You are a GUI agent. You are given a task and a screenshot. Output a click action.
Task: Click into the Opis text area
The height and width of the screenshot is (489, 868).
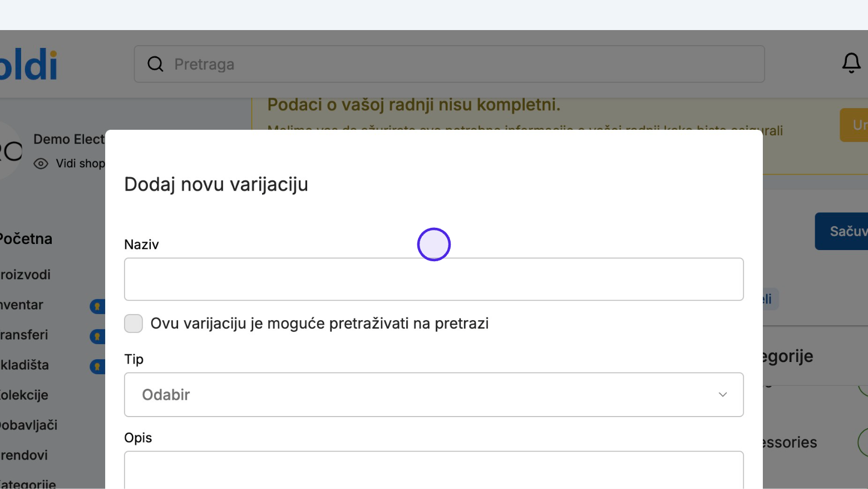pyautogui.click(x=434, y=470)
